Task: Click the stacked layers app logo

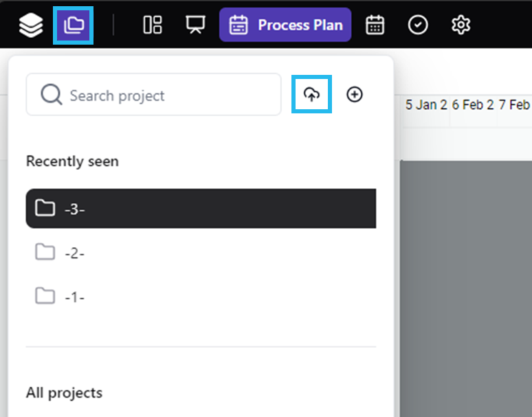Action: click(30, 25)
